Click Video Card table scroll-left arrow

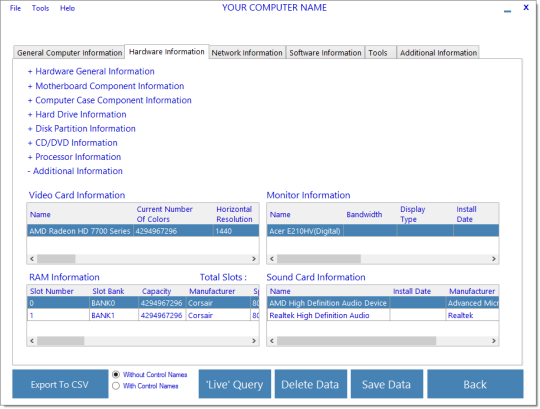click(x=32, y=259)
